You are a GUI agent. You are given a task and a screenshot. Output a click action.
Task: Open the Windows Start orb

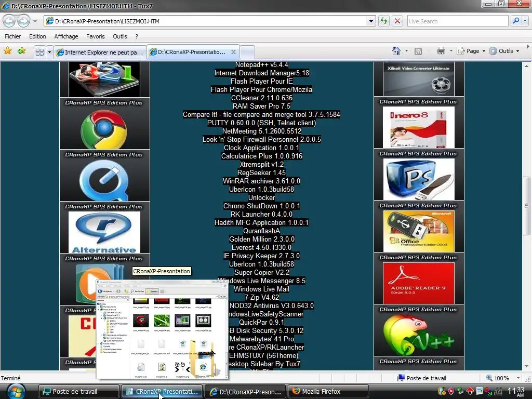coord(16,392)
